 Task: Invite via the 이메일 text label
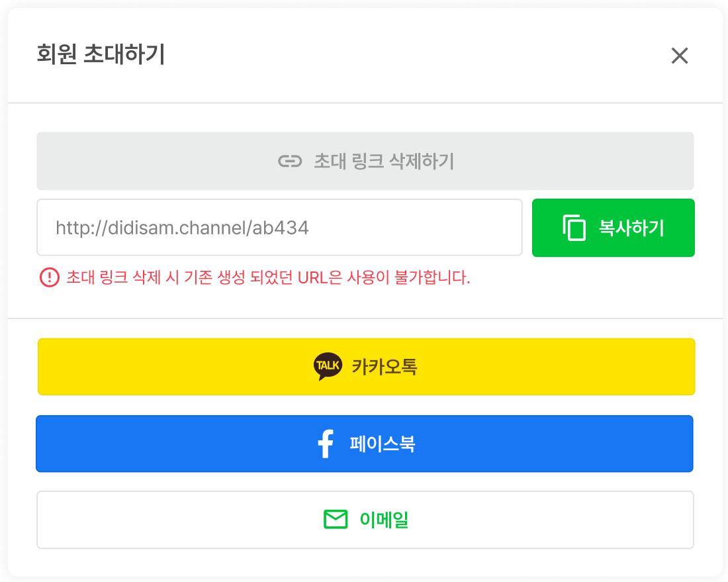(x=384, y=520)
